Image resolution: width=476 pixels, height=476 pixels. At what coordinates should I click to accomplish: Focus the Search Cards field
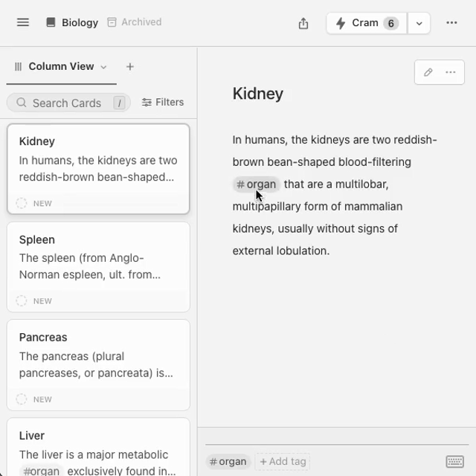(x=68, y=103)
